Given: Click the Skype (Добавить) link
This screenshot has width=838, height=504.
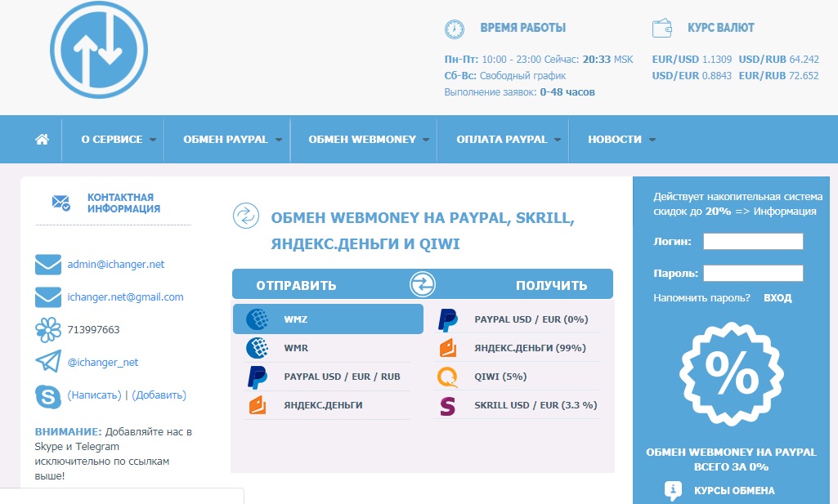Looking at the screenshot, I should (159, 395).
